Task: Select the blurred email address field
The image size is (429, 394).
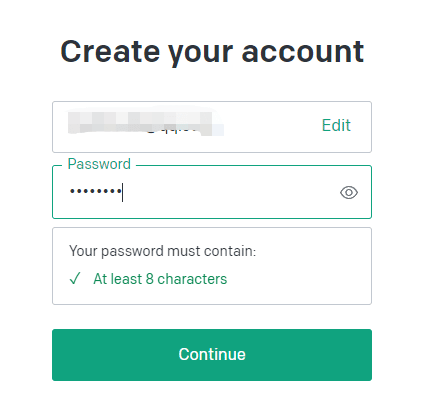Action: click(212, 127)
